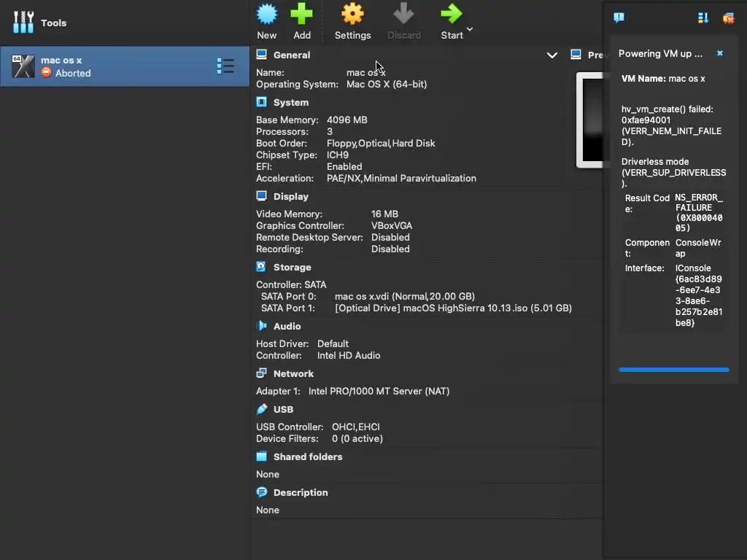Click the Intel HD Audio controller value
The width and height of the screenshot is (747, 560).
(349, 356)
